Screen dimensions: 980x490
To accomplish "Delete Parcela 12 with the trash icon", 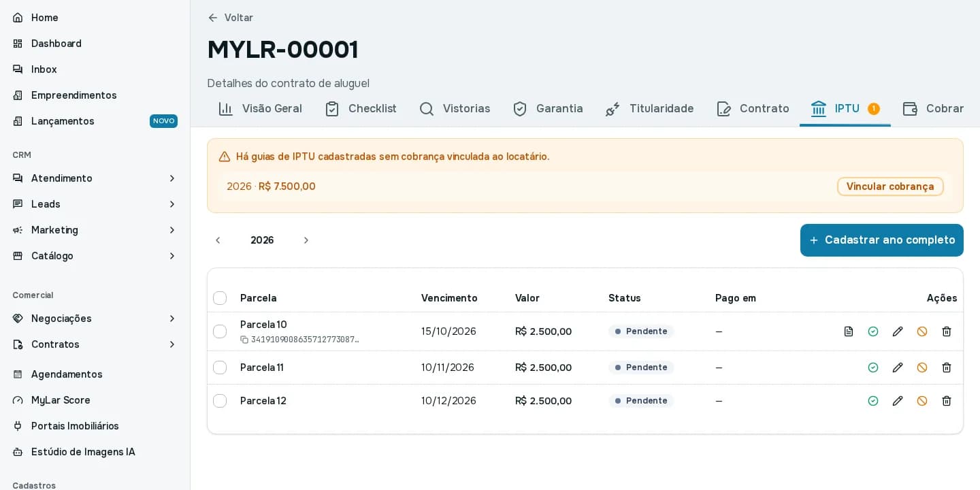I will 947,401.
